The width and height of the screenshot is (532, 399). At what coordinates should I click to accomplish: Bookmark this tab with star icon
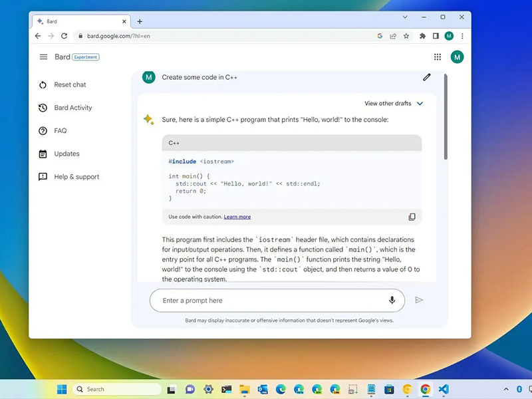(x=406, y=36)
